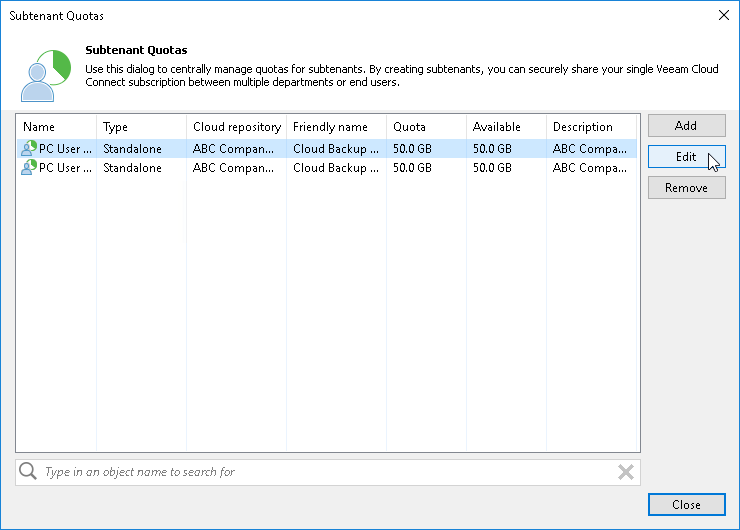Sort by the Quota column header
Screen dimensions: 740x530
tap(426, 127)
